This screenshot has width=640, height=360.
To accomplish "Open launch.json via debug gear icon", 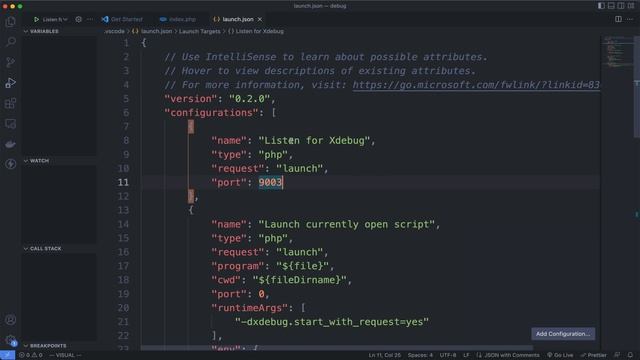I will click(78, 19).
